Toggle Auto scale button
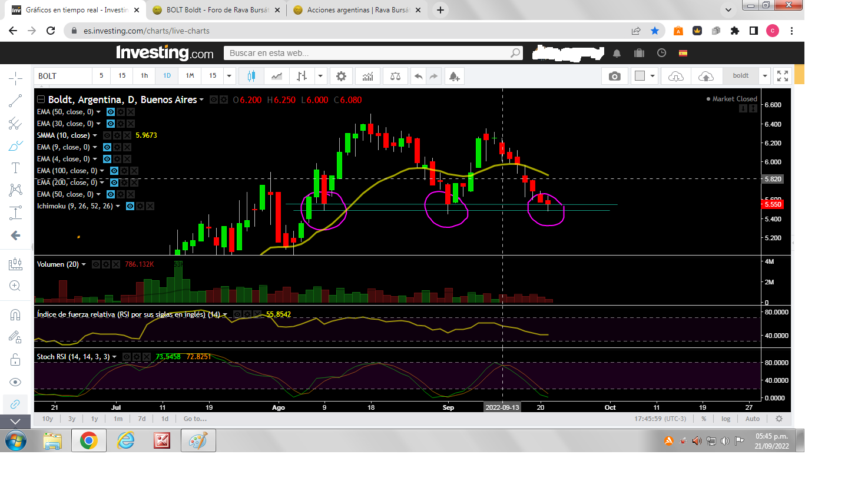848x504 pixels. click(753, 419)
